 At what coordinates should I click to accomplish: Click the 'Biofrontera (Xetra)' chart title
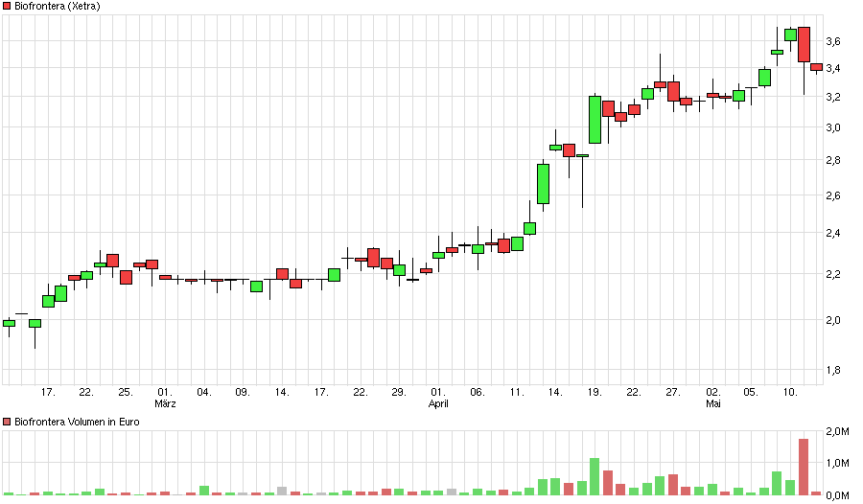click(58, 6)
